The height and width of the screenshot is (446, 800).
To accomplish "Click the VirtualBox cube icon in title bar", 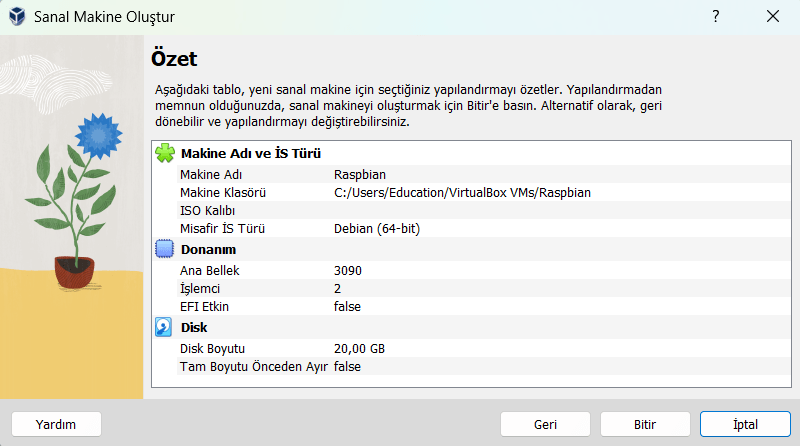I will tap(17, 17).
